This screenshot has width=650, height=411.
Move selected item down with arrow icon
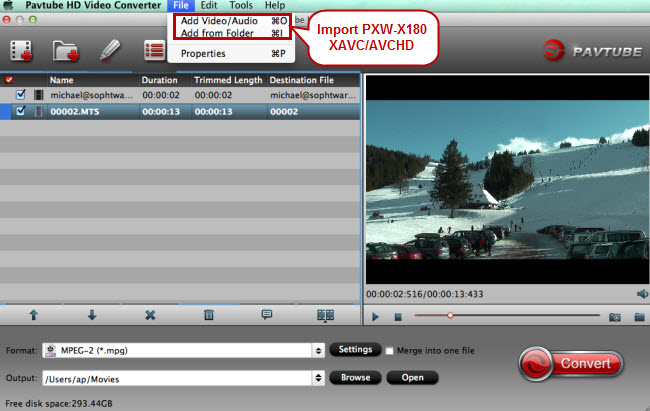tap(92, 315)
